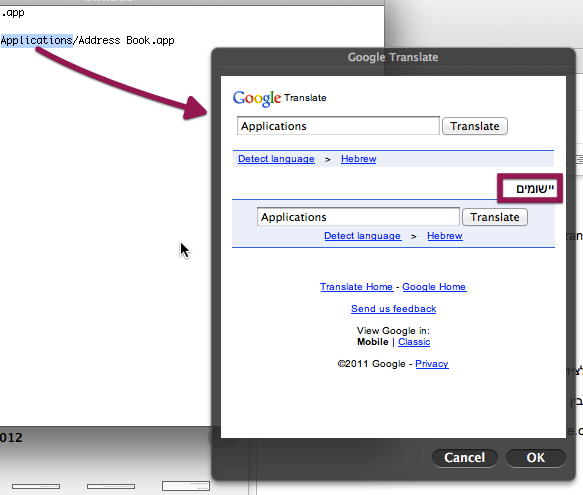Image resolution: width=583 pixels, height=495 pixels.
Task: Select the second bottom thumbnail
Action: (x=111, y=486)
